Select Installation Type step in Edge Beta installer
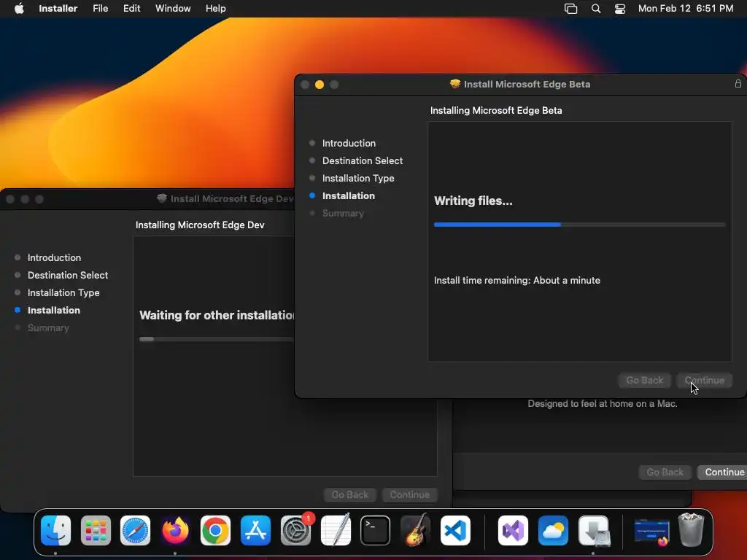 pos(358,178)
